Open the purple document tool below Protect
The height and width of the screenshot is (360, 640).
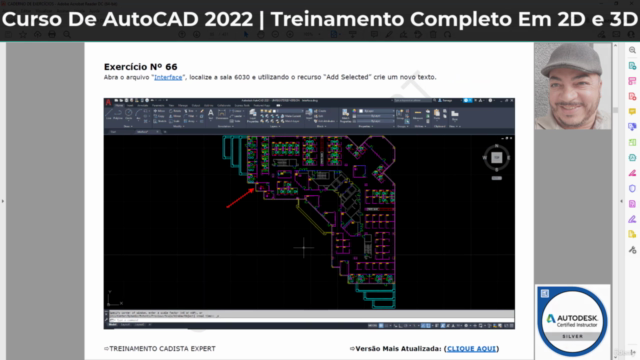pos(632,204)
